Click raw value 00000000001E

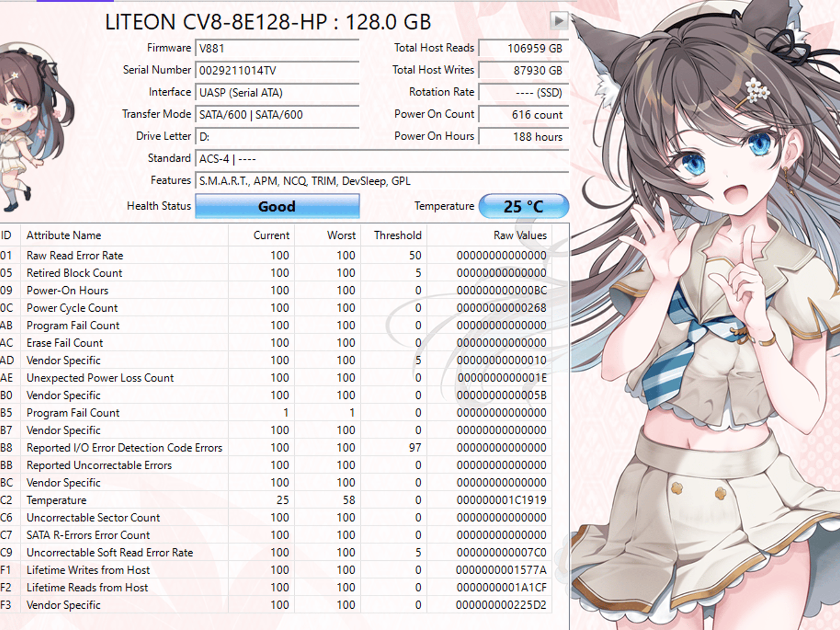pos(502,378)
